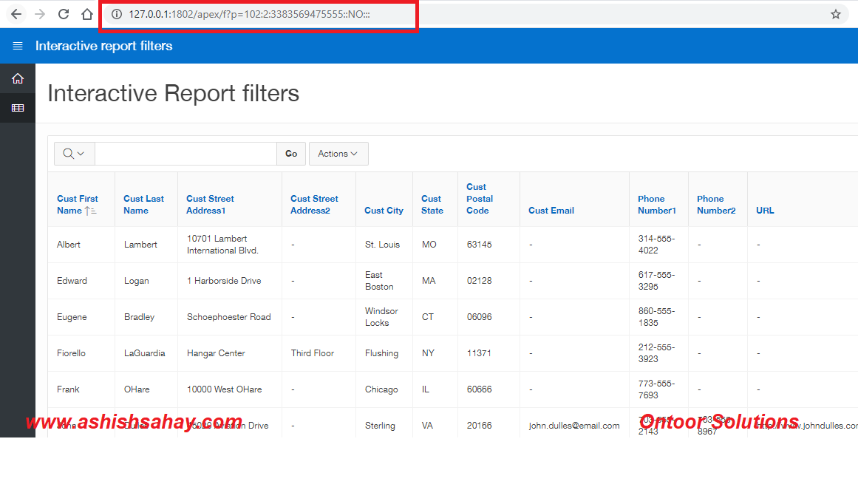The width and height of the screenshot is (858, 504).
Task: Click the browser home icon
Action: click(87, 14)
